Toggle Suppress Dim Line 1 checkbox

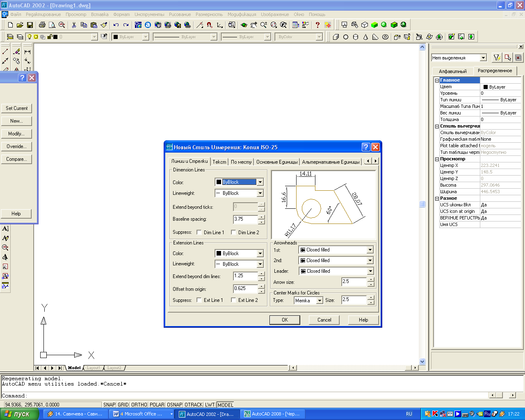(x=199, y=233)
